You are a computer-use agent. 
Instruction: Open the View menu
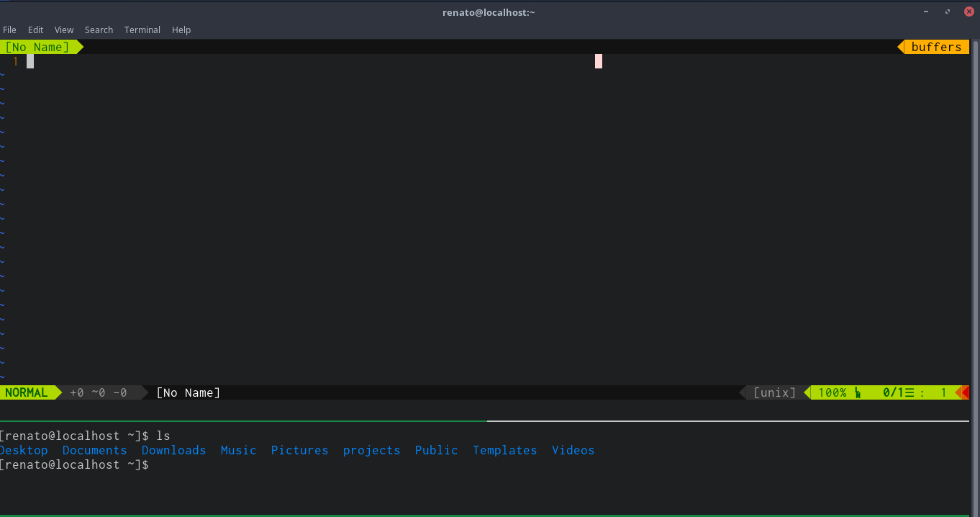click(x=64, y=30)
